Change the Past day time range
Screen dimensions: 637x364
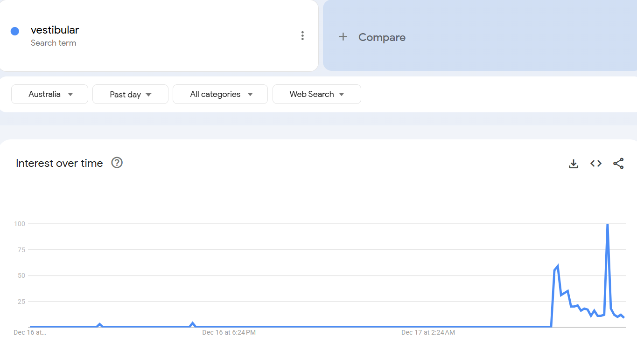click(x=130, y=94)
